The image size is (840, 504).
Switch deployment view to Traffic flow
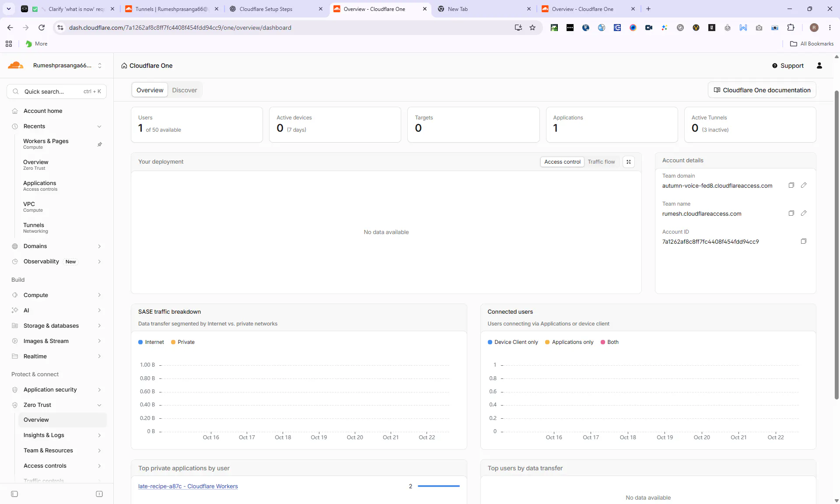point(601,162)
